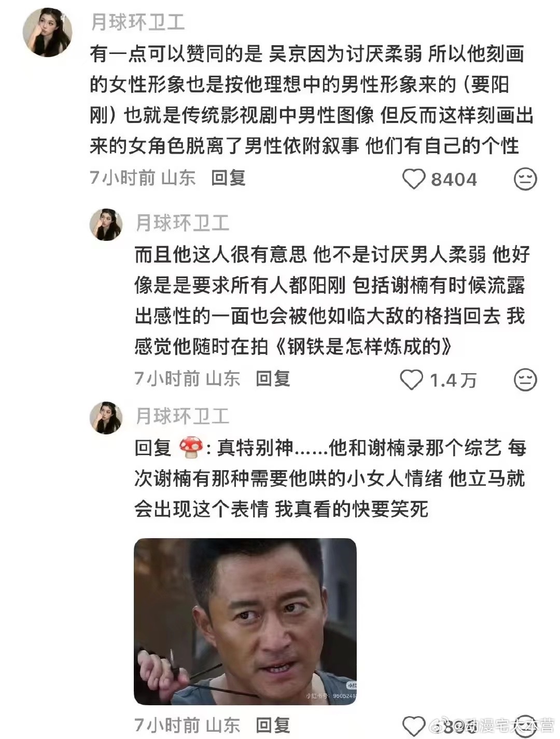
Task: Open the attached photo of the man
Action: tap(245, 621)
